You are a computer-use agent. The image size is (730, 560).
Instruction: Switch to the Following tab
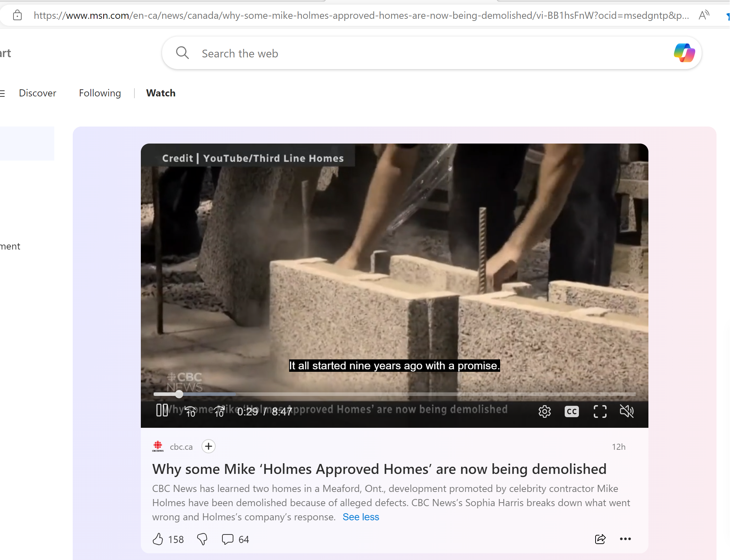(100, 93)
